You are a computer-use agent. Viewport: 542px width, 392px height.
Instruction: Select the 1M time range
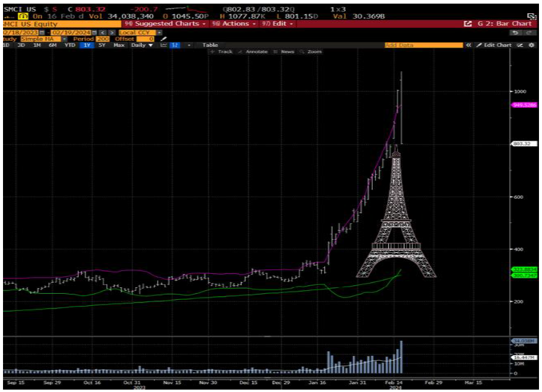pos(37,45)
